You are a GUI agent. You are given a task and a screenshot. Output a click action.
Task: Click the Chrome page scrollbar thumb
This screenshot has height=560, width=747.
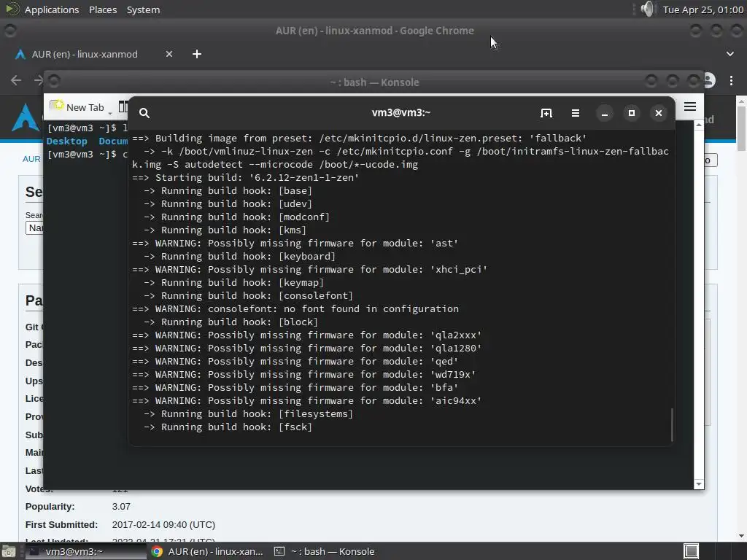coord(741,128)
